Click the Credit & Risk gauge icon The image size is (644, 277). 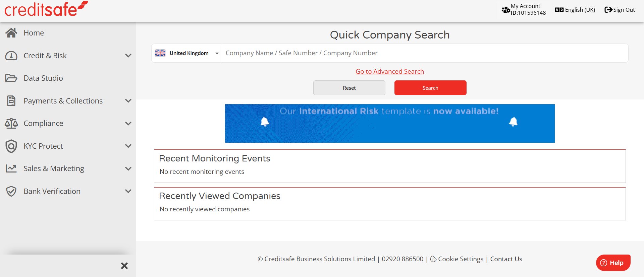click(11, 56)
